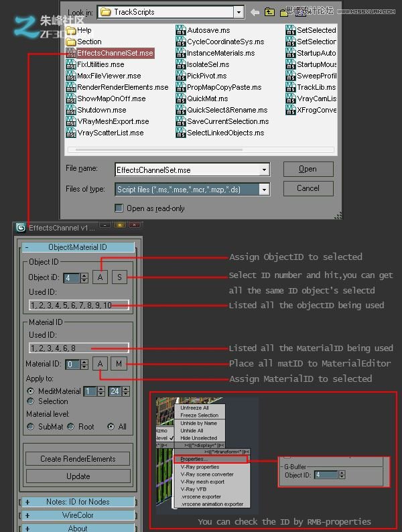Screen dimensions: 402x532
Task: Open the Look in folder dropdown
Action: click(x=239, y=13)
